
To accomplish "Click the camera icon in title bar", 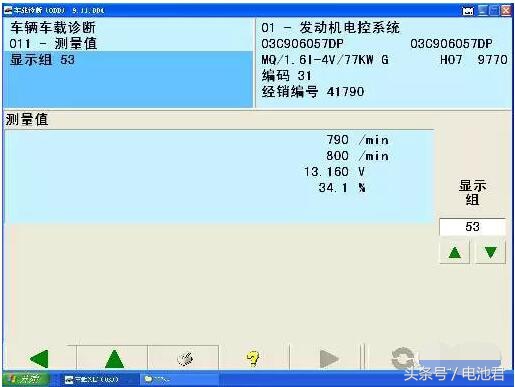I will coord(468,11).
